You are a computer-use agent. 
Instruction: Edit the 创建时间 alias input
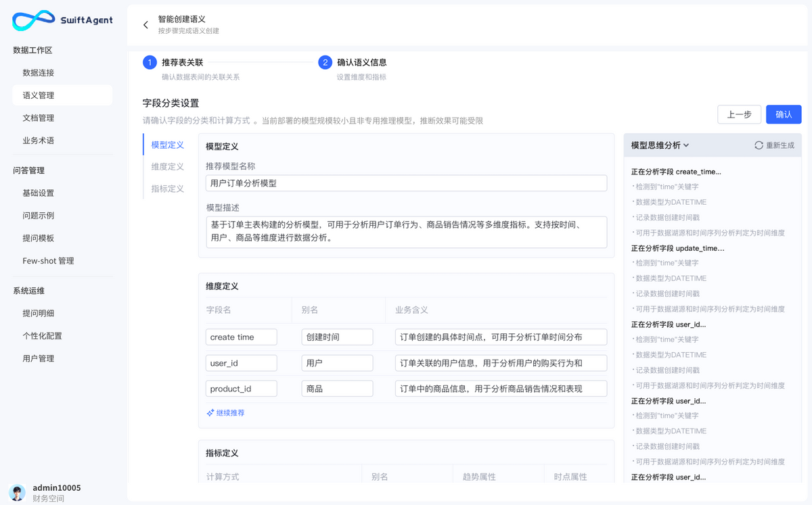(337, 337)
